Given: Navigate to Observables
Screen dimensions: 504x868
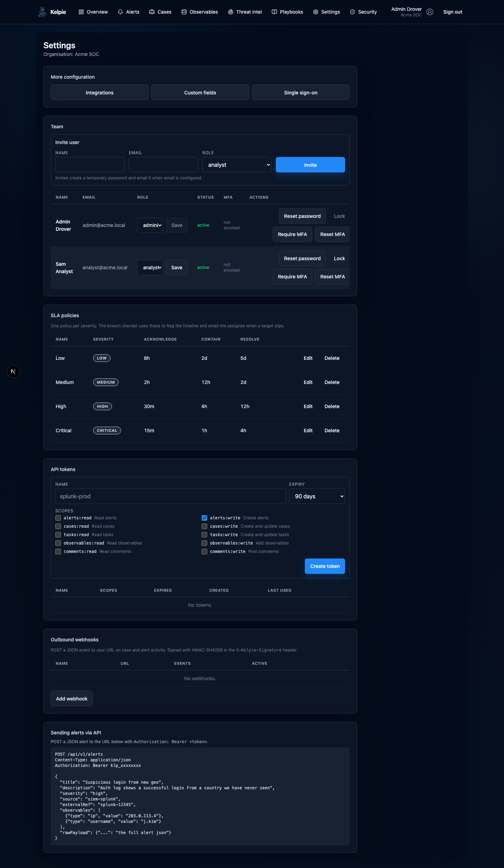Looking at the screenshot, I should point(199,12).
